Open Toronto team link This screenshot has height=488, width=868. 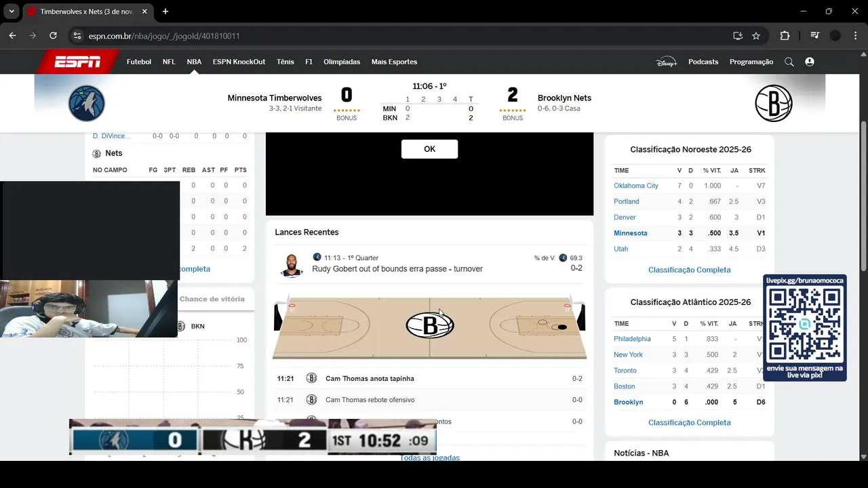point(625,371)
